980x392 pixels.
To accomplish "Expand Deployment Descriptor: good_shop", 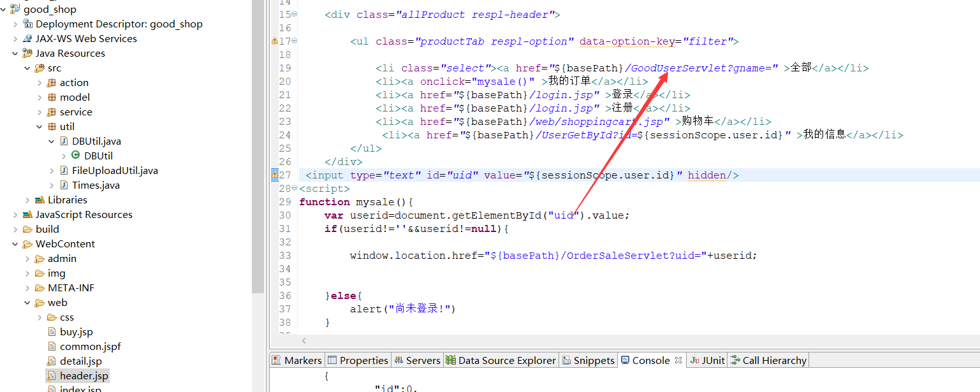I will click(15, 24).
